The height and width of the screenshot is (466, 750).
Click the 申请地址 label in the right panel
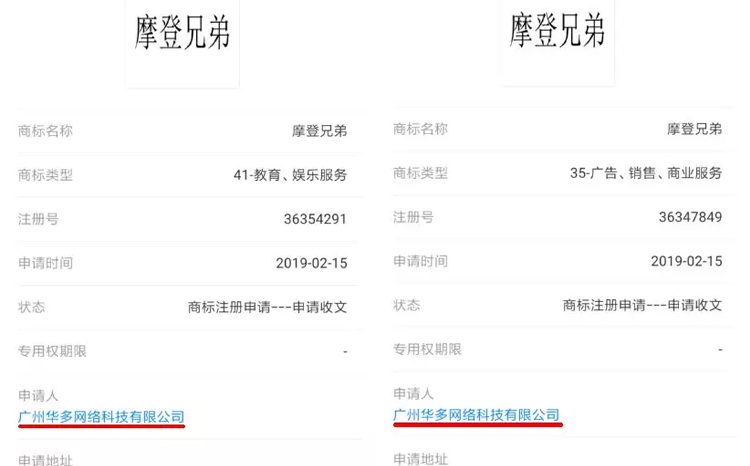coord(420,459)
